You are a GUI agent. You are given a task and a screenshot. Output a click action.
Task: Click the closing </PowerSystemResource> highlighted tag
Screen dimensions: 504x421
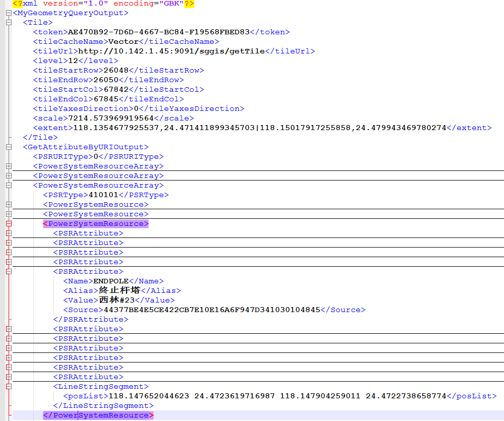98,415
